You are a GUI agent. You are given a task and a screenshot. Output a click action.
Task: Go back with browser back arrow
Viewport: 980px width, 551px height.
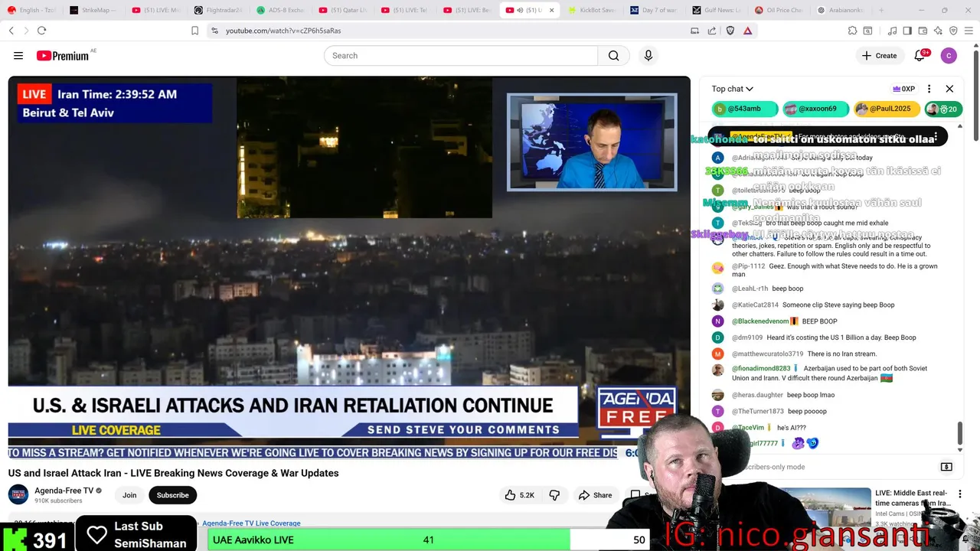coord(11,31)
